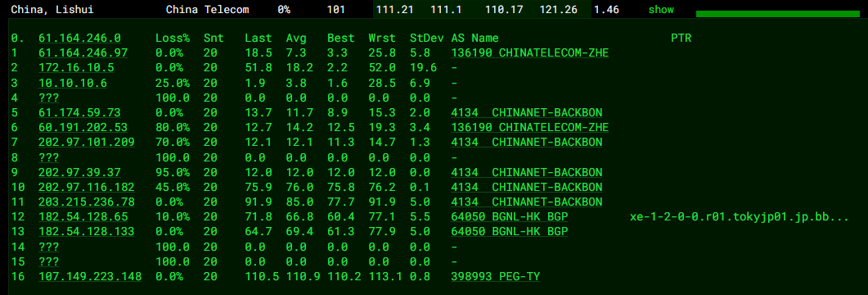Viewport: 868px width, 295px height.
Task: Open AS link 4134 CHINANET-BACKBON on hop 10
Action: click(527, 187)
